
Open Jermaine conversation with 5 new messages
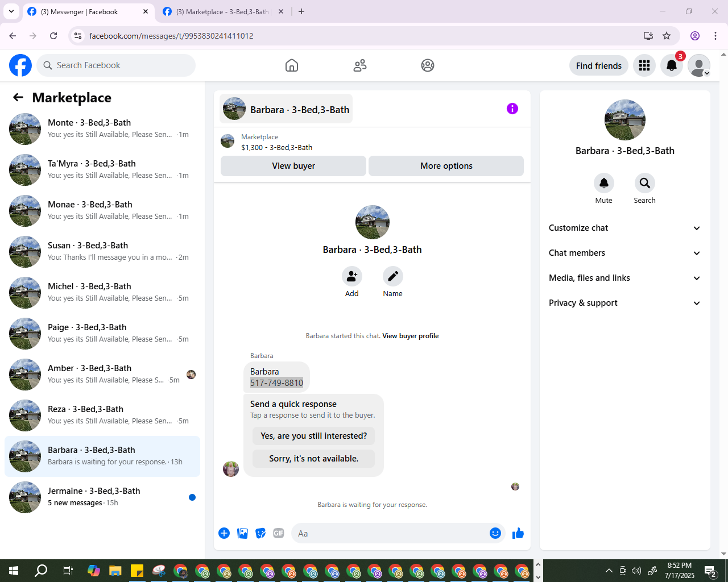[102, 497]
